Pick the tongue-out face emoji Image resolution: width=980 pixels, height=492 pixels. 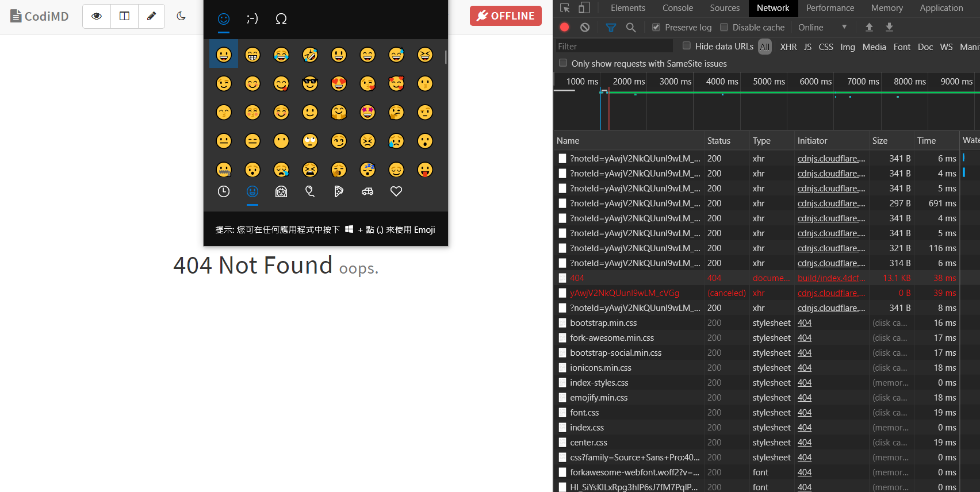coord(425,170)
